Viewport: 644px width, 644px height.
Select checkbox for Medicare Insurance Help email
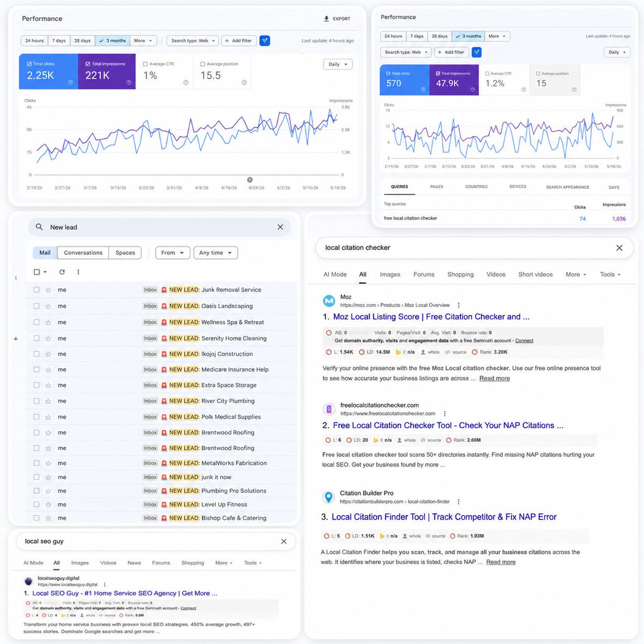36,369
